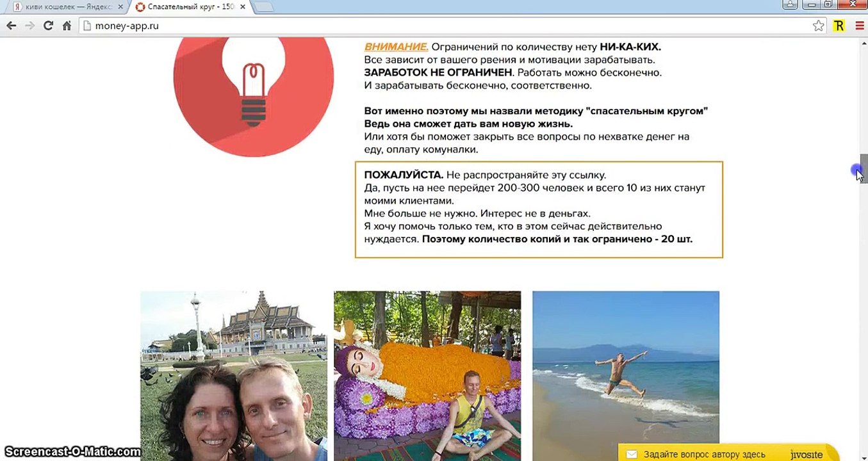Close the киви кошелек tab
Screen dimensions: 868x461
point(120,7)
